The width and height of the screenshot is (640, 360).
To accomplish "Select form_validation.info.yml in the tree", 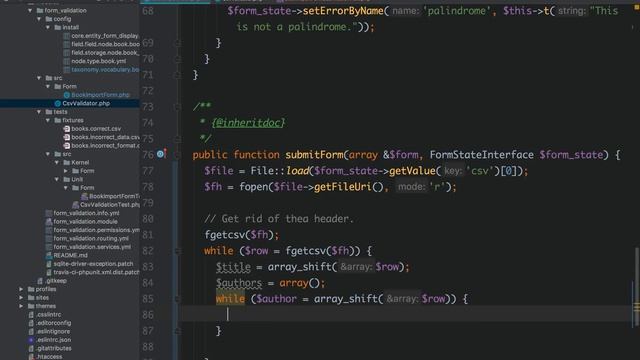I will pos(86,213).
